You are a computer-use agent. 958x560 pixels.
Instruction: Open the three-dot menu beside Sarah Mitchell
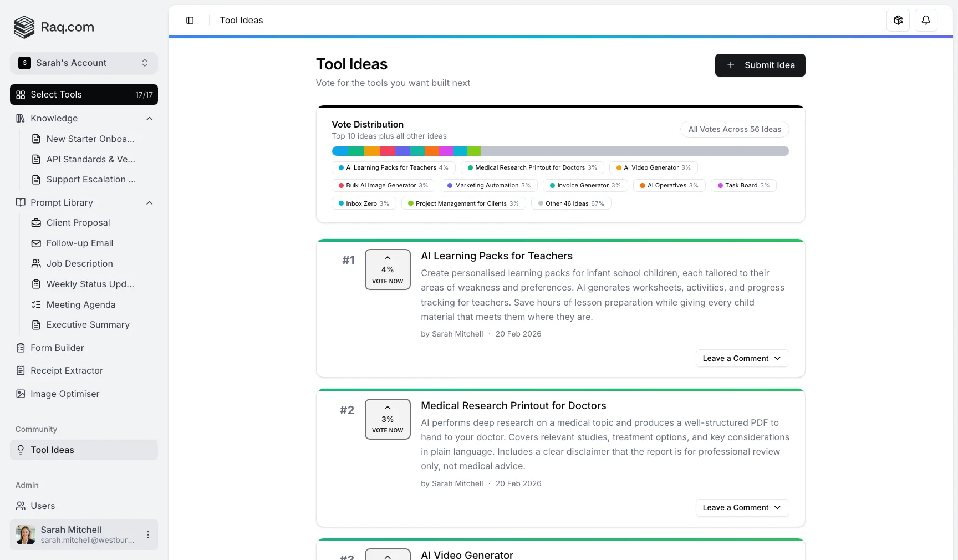tap(148, 534)
